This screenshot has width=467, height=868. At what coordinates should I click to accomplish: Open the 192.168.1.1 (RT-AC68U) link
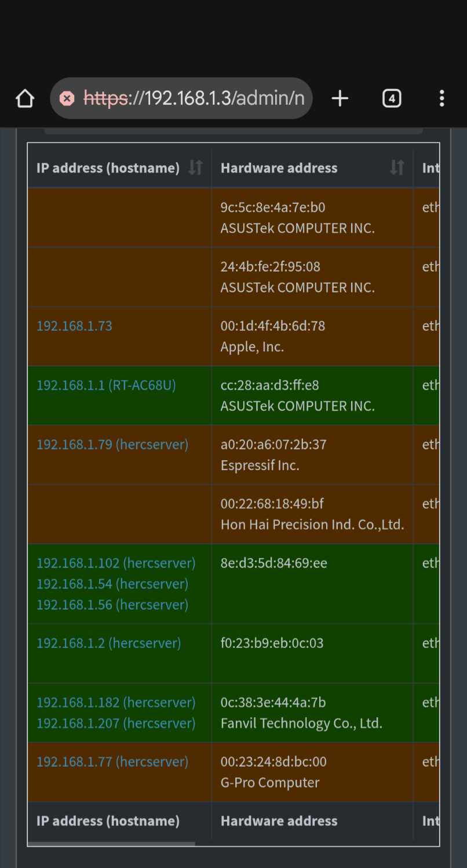pos(106,385)
